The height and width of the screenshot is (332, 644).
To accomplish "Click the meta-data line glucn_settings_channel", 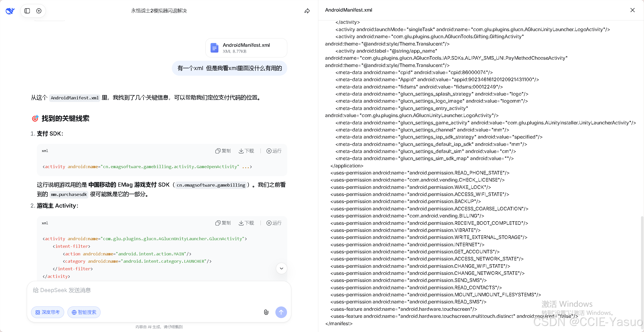I will click(x=422, y=130).
